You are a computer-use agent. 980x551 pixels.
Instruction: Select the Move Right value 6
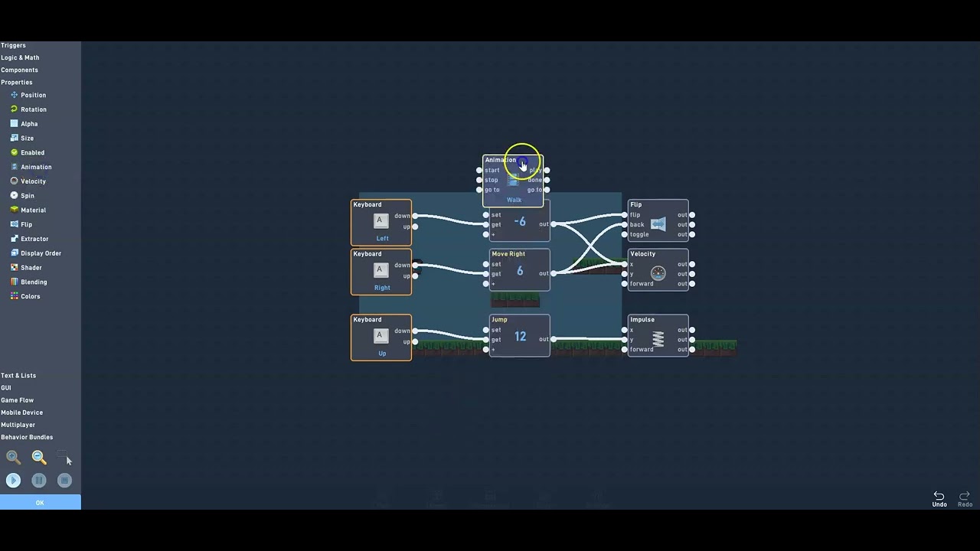click(520, 271)
